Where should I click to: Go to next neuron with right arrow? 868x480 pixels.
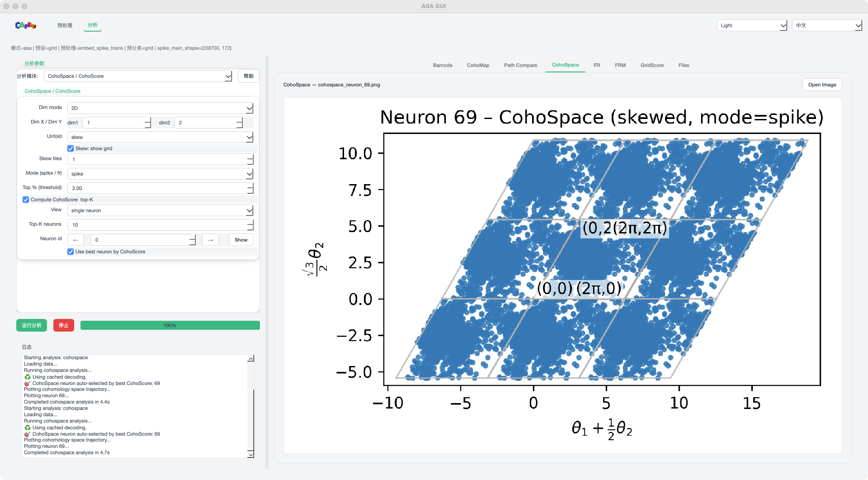210,240
